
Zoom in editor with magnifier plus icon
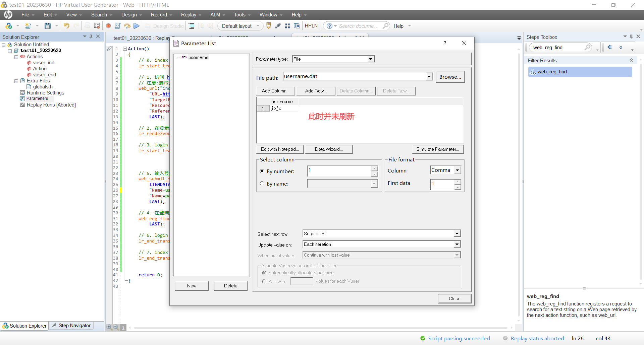pos(109,327)
